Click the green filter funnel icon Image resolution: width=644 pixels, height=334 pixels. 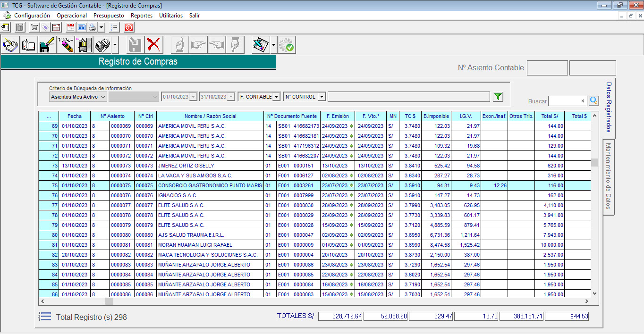tap(498, 97)
